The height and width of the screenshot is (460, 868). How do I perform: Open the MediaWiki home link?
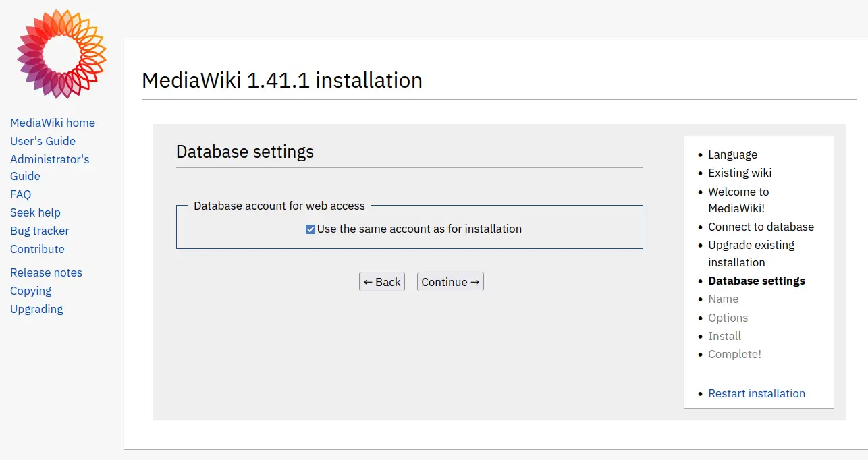53,123
